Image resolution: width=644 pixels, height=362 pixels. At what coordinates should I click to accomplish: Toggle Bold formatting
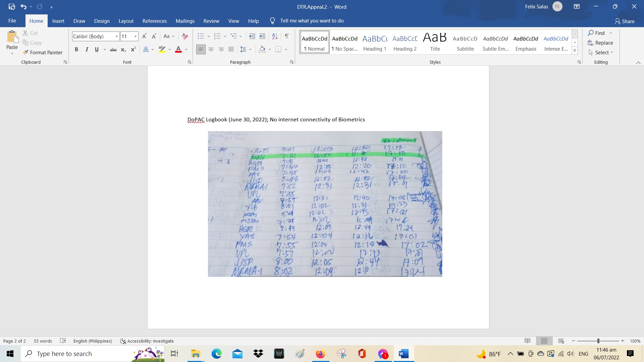[x=76, y=50]
